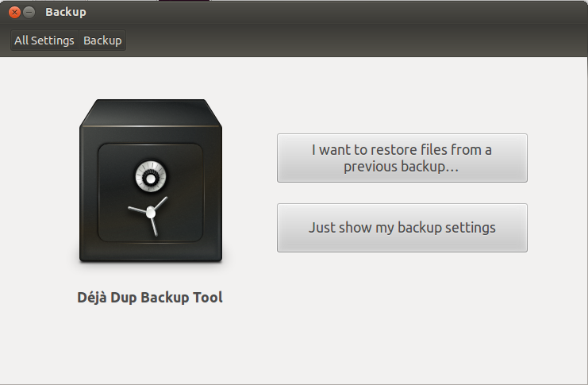Choose Just show my backup settings

tap(402, 228)
